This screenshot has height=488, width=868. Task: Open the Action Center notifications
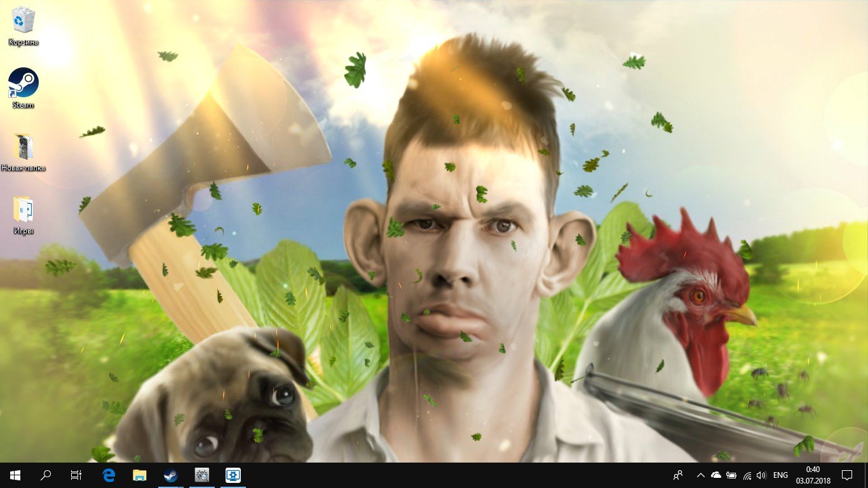[x=846, y=475]
